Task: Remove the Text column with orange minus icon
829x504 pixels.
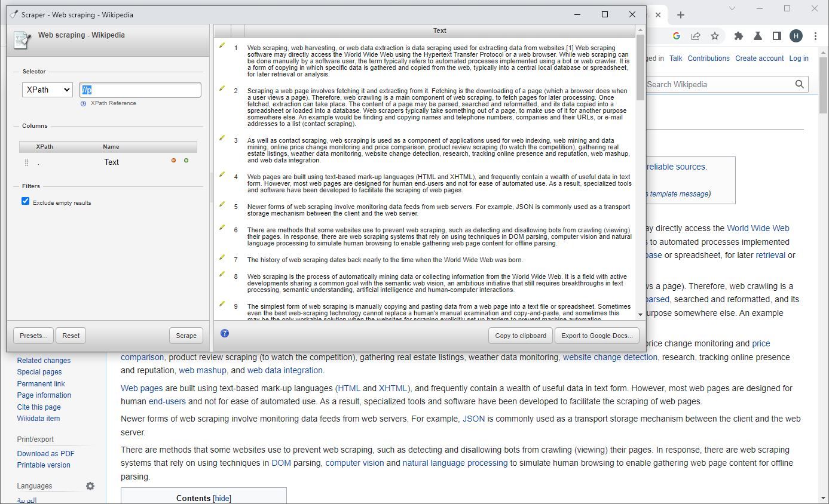Action: click(x=174, y=161)
